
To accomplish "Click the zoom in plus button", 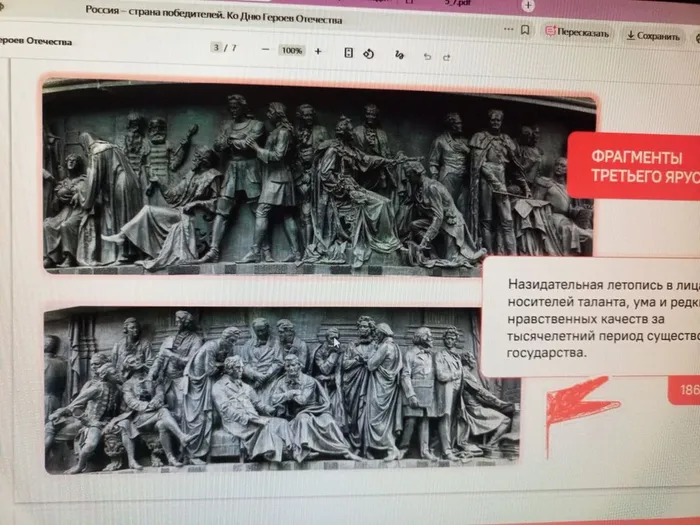I will [x=318, y=51].
